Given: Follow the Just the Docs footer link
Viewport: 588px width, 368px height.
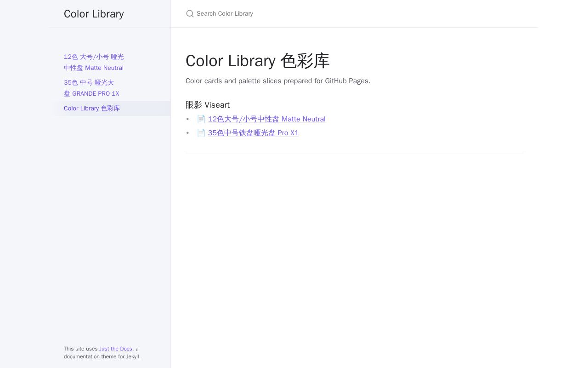Looking at the screenshot, I should click(x=116, y=349).
